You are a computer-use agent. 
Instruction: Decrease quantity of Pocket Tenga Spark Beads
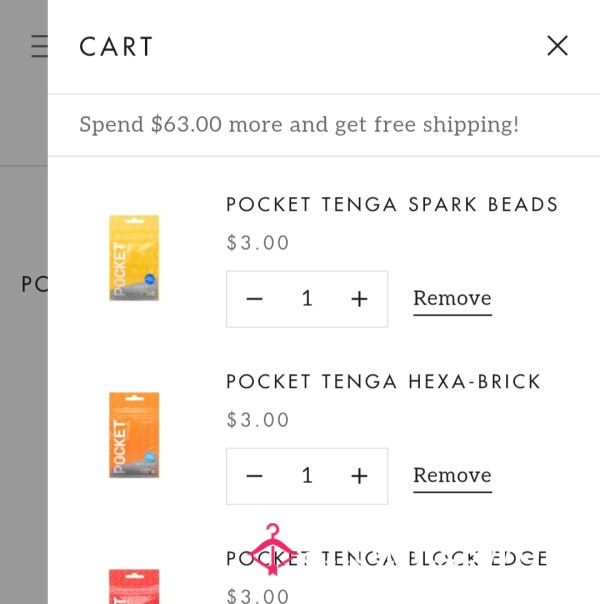tap(254, 299)
